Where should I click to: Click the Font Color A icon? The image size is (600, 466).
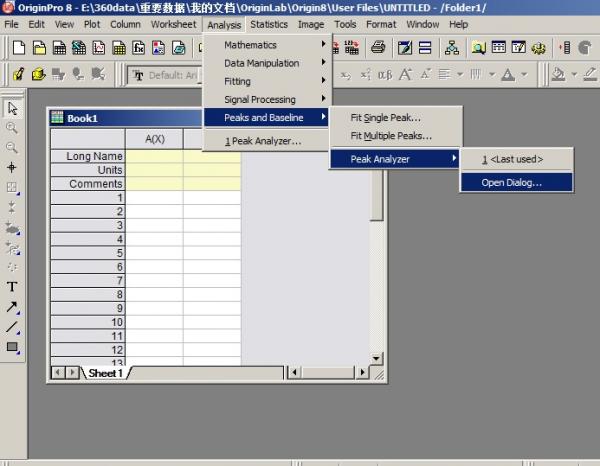click(x=508, y=74)
